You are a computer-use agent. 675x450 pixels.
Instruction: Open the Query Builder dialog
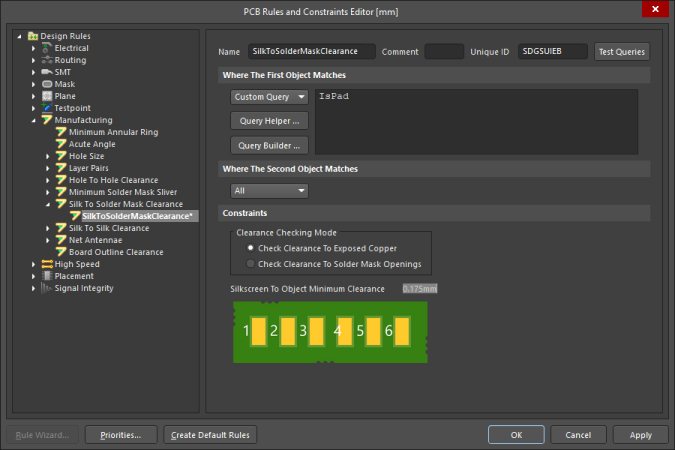269,146
